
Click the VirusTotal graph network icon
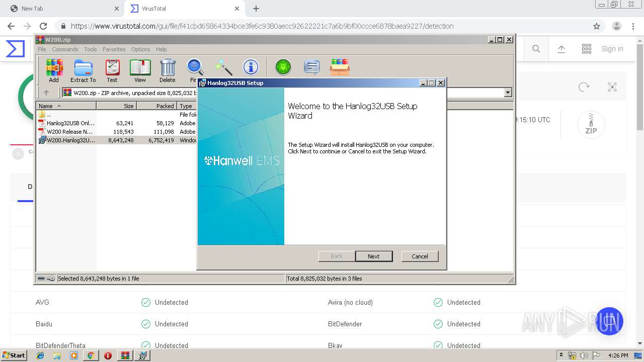(x=612, y=87)
